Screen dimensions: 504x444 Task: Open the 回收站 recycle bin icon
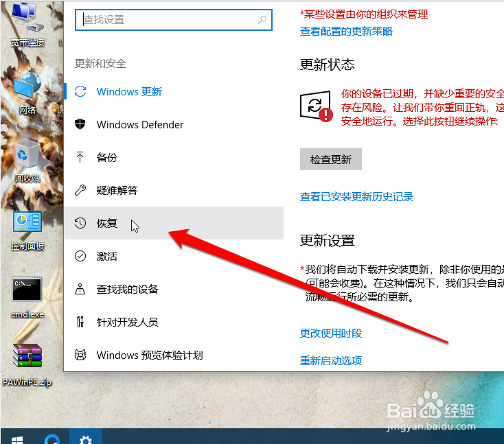[27, 161]
